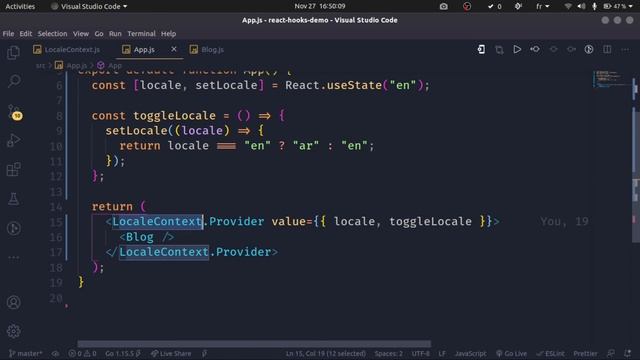Open the Run menu
640x360 pixels.
115,33
